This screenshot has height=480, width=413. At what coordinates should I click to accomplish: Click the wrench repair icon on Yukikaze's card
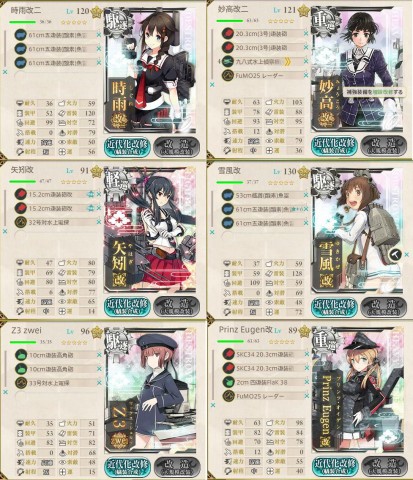tap(394, 255)
